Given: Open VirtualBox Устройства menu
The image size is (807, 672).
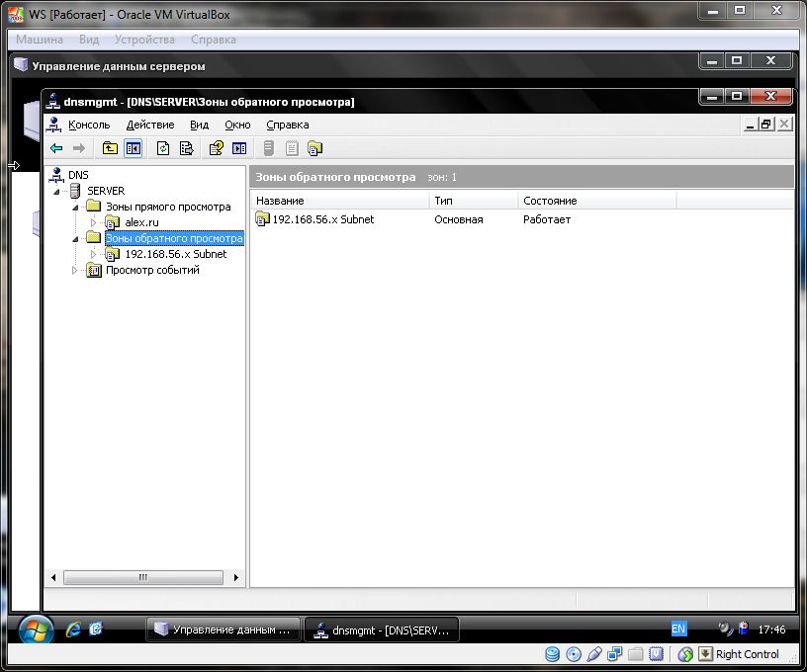Looking at the screenshot, I should pos(144,40).
